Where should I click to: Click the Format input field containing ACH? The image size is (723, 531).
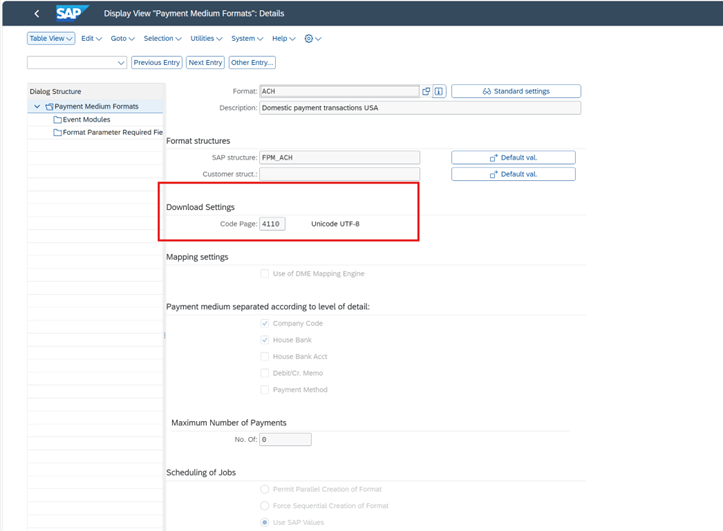pyautogui.click(x=339, y=91)
